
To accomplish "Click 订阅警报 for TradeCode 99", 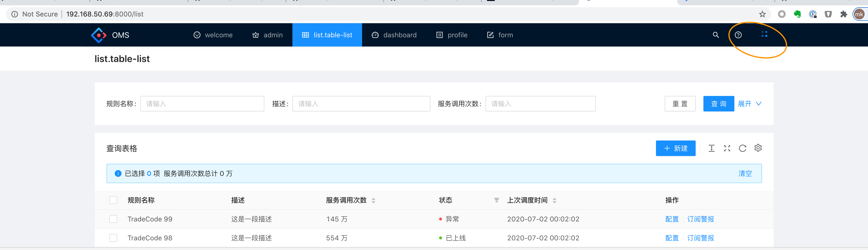I will coord(700,219).
